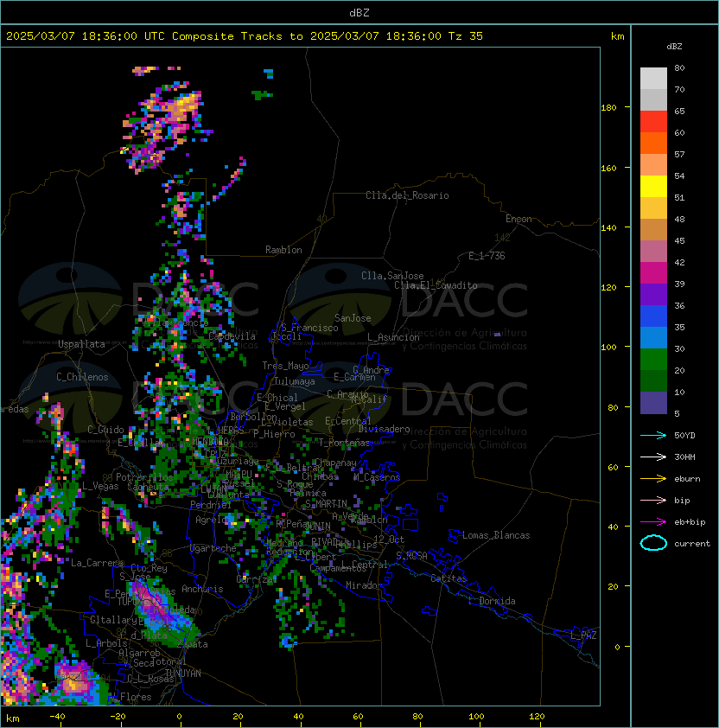Click the 'E_1-736' map label
The width and height of the screenshot is (719, 728).
[487, 256]
